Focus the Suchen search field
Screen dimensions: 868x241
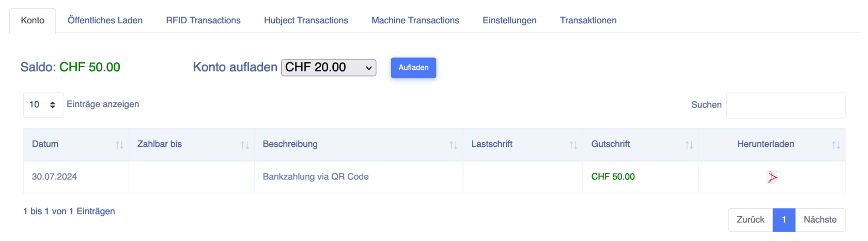click(785, 105)
